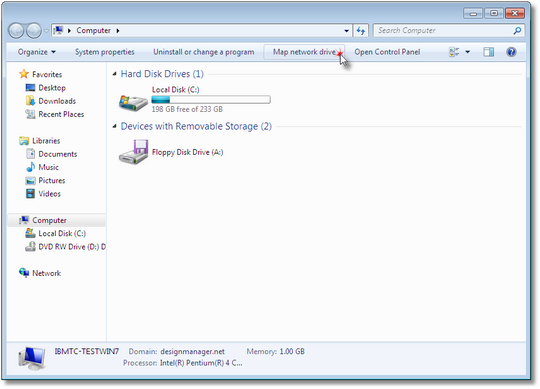Screen dimensions: 540x389
Task: Click the Devices with Removable Storage (2) heading
Action: [196, 126]
